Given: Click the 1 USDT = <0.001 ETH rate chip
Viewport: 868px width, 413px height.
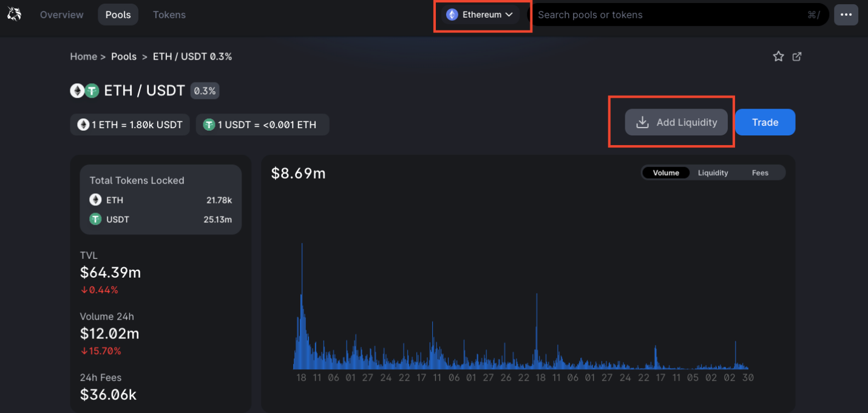Looking at the screenshot, I should [x=262, y=125].
